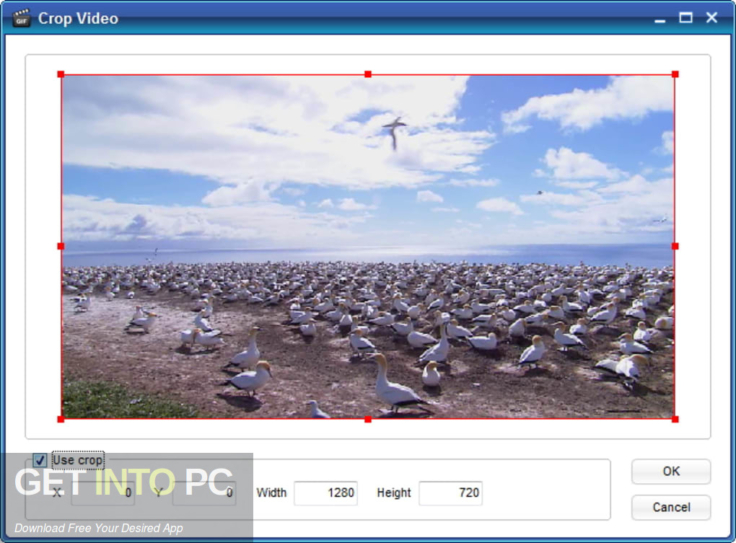Click the bottom-right red crop handle

tap(675, 419)
